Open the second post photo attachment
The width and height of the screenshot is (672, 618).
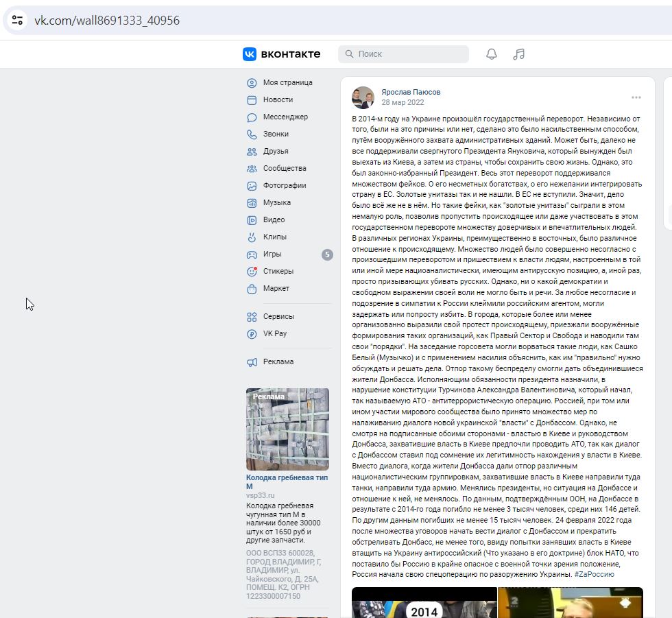pyautogui.click(x=571, y=603)
